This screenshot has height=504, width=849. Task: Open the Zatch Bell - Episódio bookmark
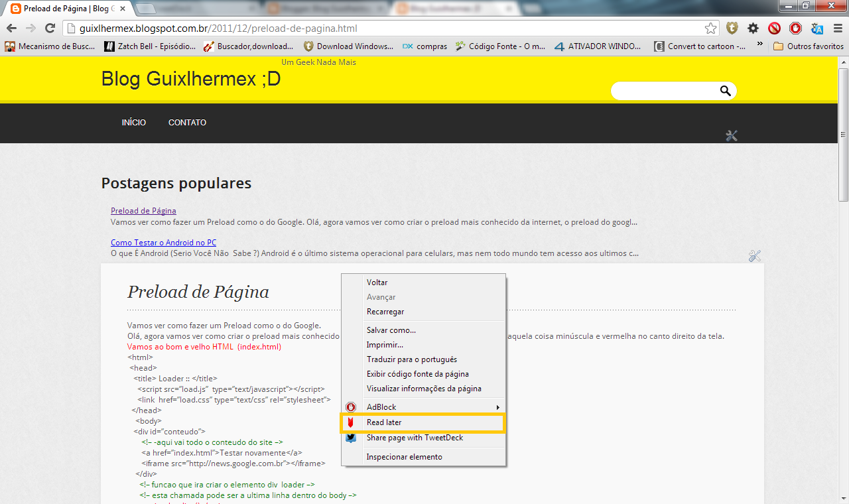[x=150, y=46]
